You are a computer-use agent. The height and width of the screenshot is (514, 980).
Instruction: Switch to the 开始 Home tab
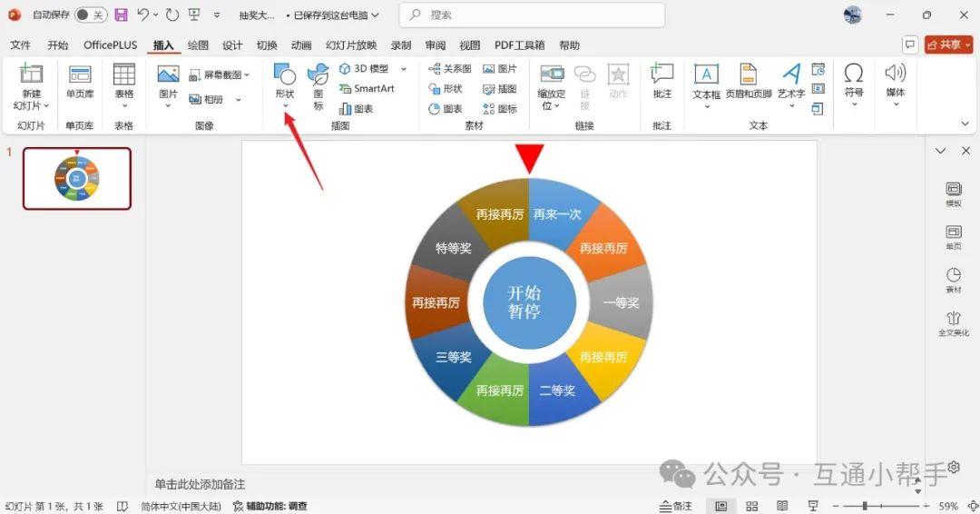57,45
